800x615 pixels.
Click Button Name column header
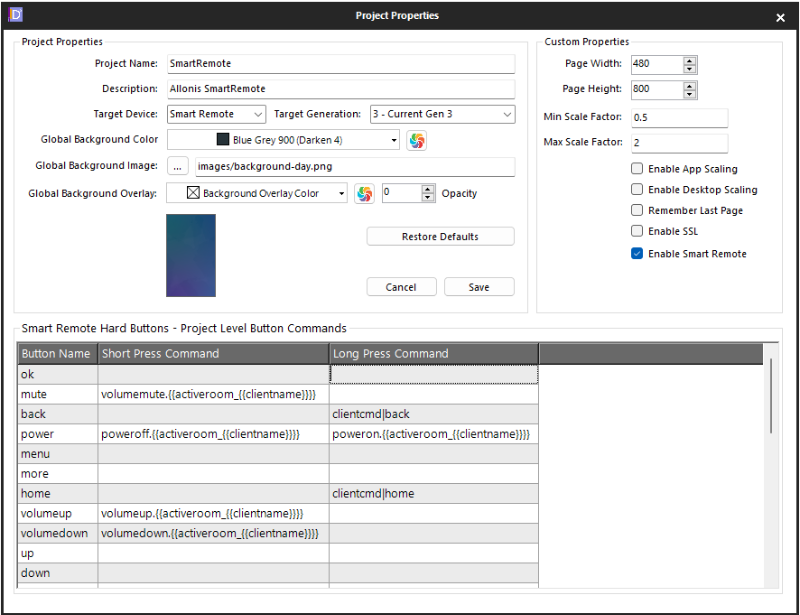pos(57,354)
